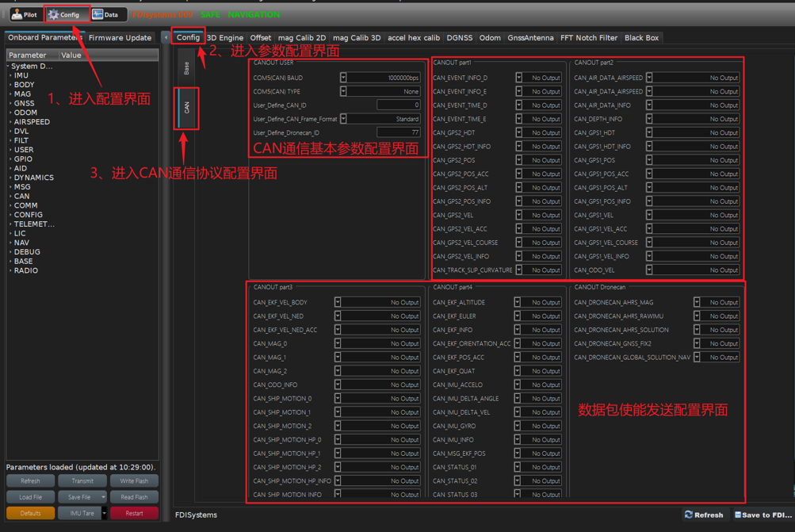Click the Read Flash button
Screen dimensions: 795x532
click(x=134, y=497)
